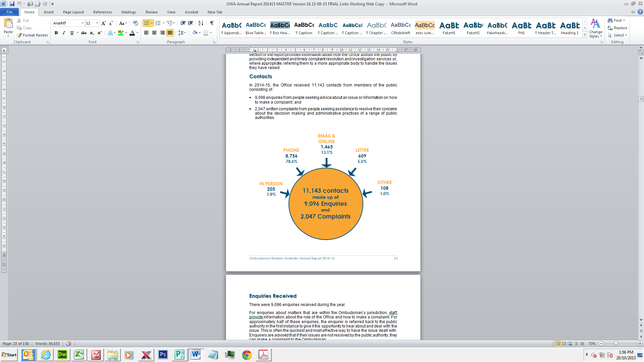644x362 pixels.
Task: Open the File tab
Action: click(9, 12)
